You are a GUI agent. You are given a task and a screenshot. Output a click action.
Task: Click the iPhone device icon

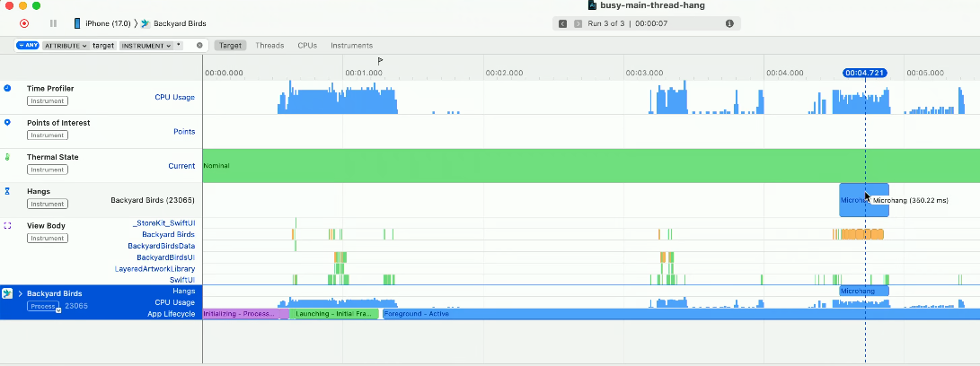77,23
